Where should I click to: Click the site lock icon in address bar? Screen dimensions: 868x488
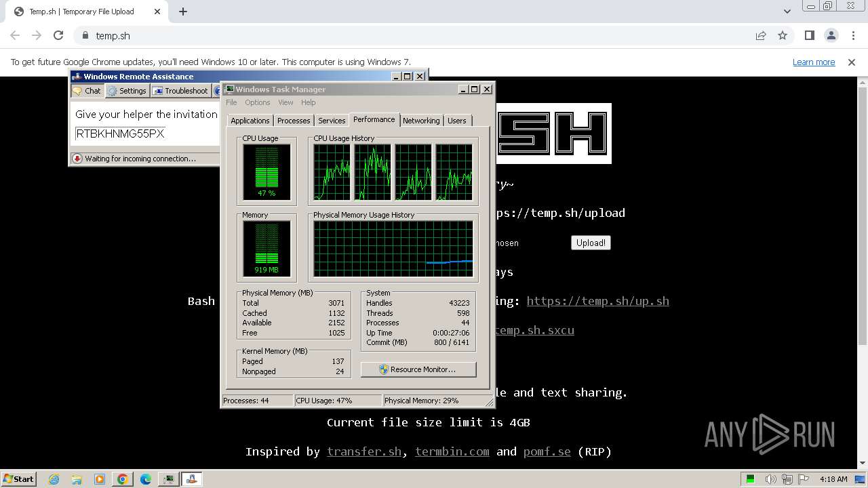pos(85,36)
